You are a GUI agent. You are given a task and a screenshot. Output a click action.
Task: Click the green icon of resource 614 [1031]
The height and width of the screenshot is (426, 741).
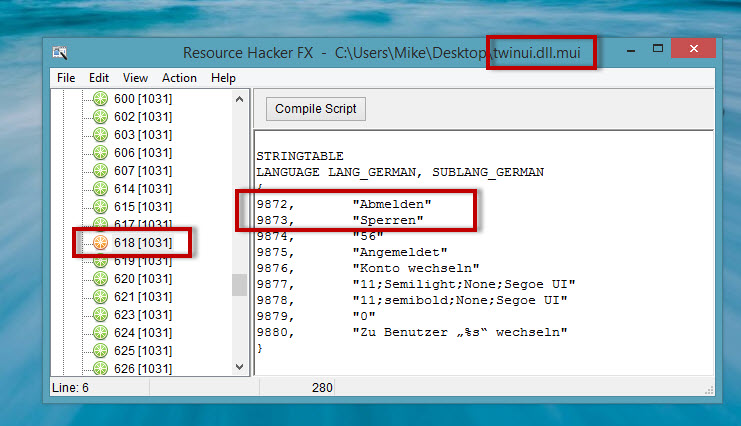point(100,188)
